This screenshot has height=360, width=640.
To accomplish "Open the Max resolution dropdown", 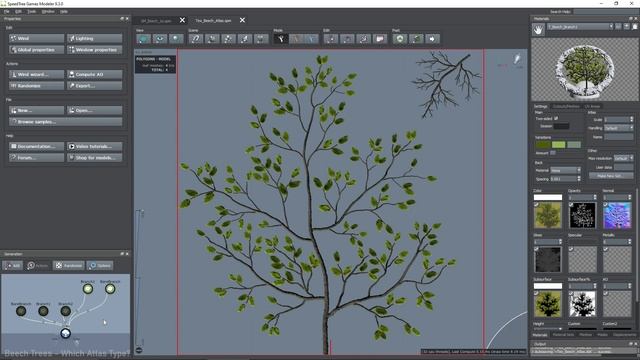I will 624,158.
